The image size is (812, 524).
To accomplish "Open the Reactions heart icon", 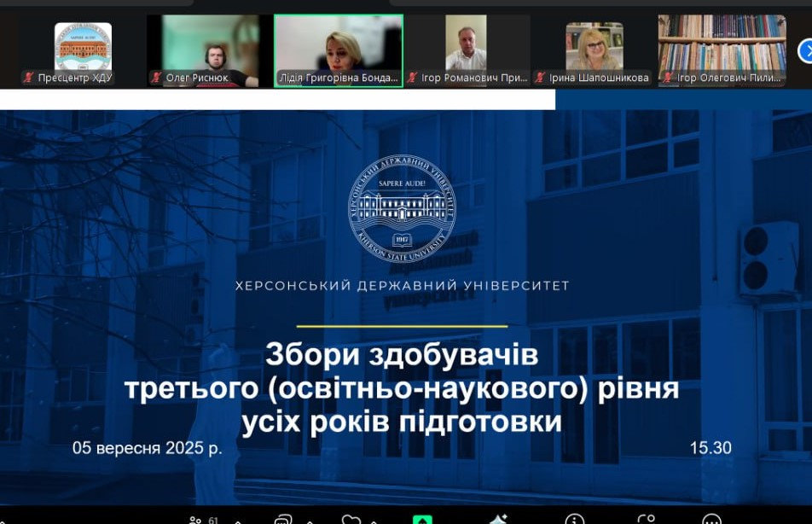I will pos(351,520).
